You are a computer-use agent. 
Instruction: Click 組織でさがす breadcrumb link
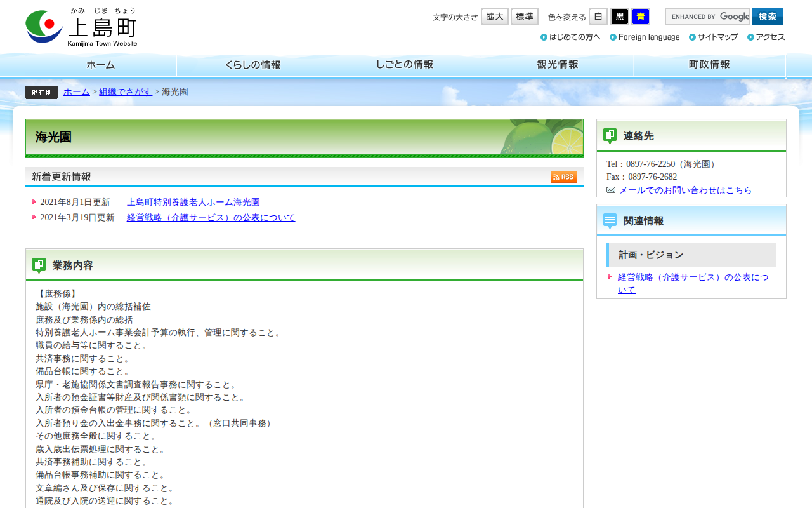point(126,92)
